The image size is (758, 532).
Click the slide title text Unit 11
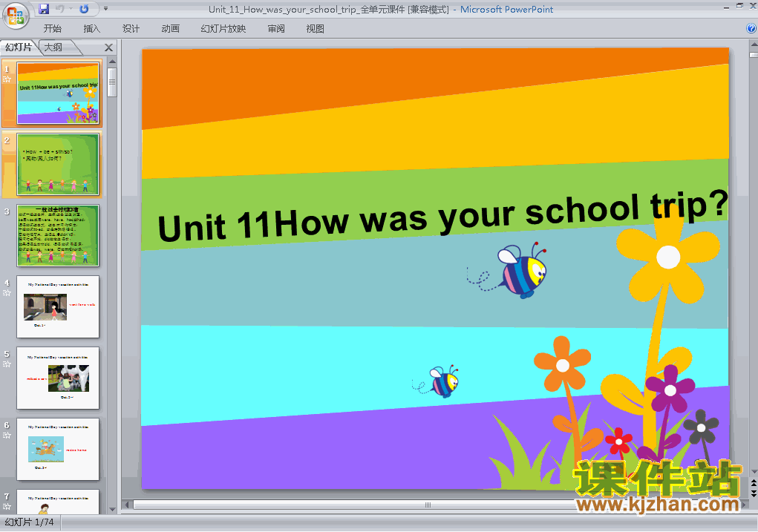(442, 217)
